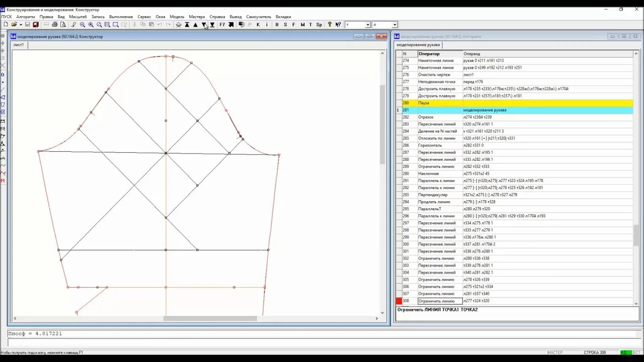Click the R toolbar button
This screenshot has width=644, height=362.
point(277,25)
